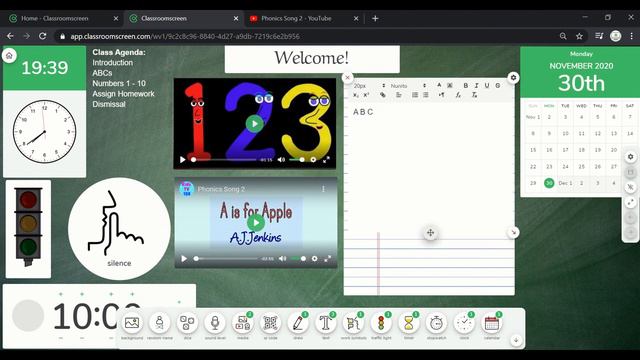The image size is (640, 360).
Task: Clear text formatting
Action: tap(474, 95)
